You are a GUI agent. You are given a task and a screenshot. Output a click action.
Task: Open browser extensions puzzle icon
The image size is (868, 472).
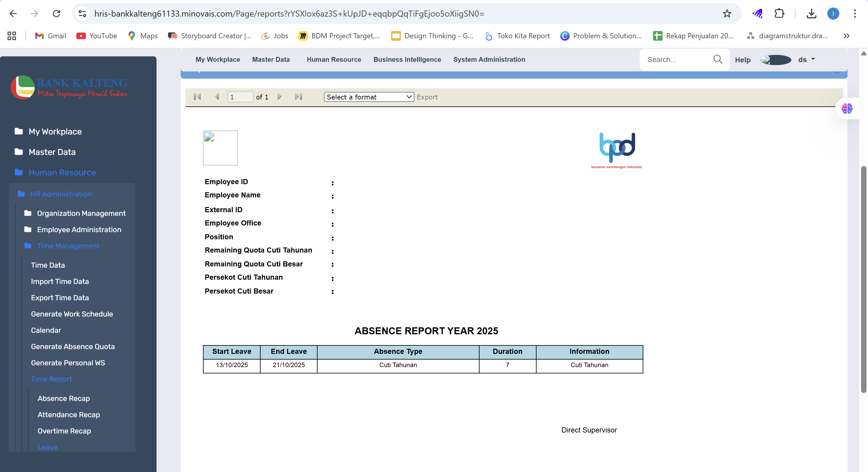(x=779, y=14)
